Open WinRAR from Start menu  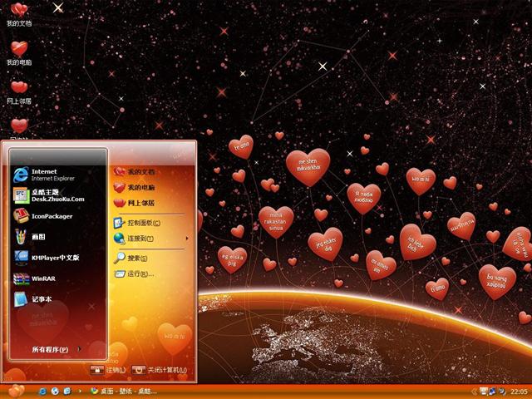tap(34, 278)
